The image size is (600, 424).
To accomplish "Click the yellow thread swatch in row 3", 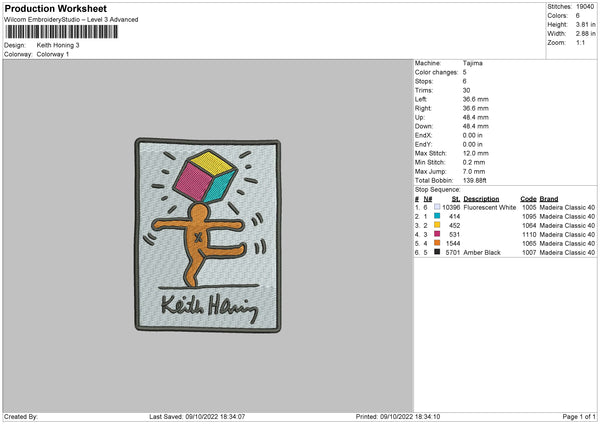I will coord(437,225).
